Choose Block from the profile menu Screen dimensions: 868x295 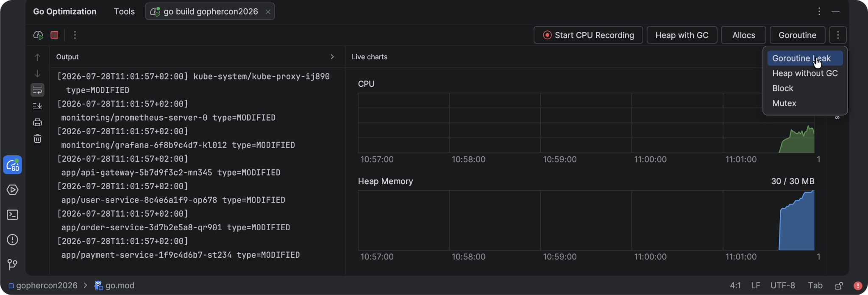click(805, 88)
